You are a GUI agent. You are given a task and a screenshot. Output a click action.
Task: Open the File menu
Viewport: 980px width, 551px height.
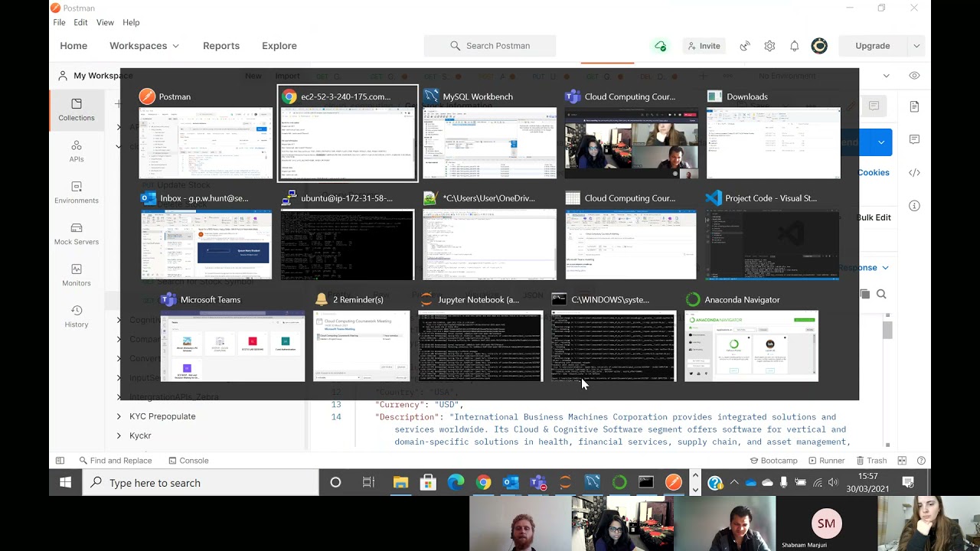59,23
